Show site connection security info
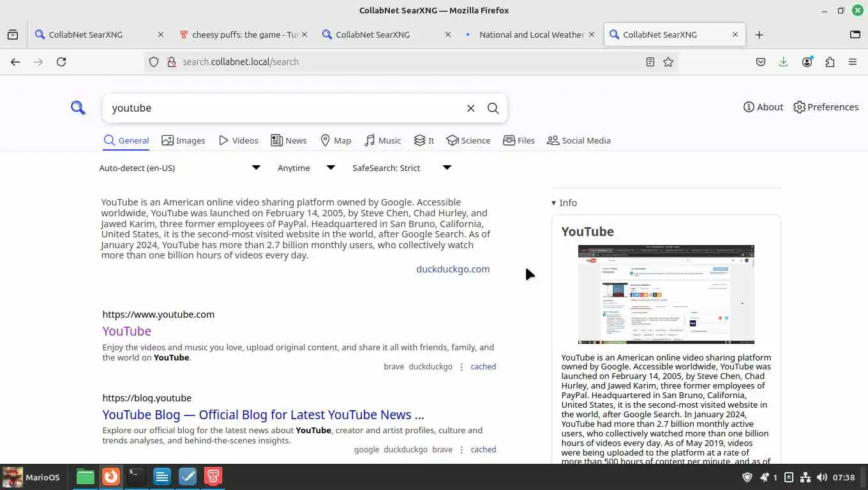This screenshot has width=868, height=490. (171, 62)
